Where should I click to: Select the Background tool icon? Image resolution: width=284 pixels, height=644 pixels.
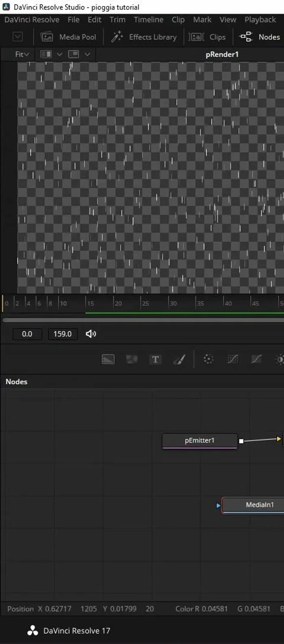point(108,359)
